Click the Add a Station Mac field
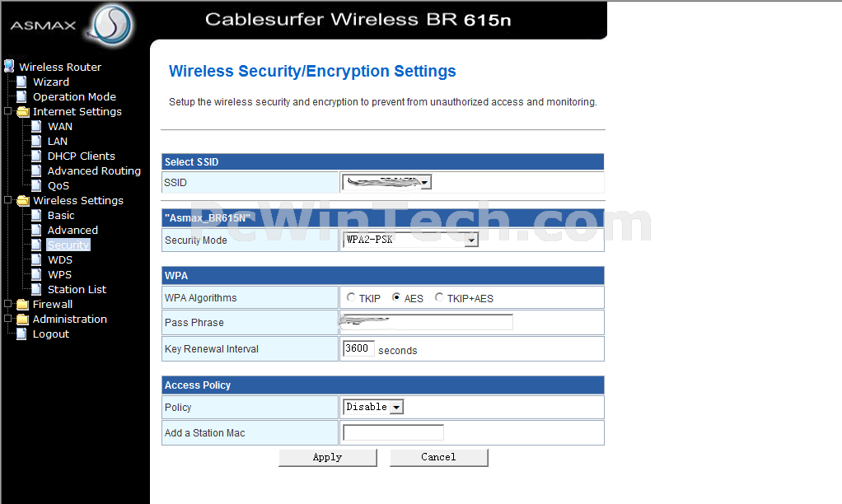Screen dimensions: 842x504 [x=393, y=432]
